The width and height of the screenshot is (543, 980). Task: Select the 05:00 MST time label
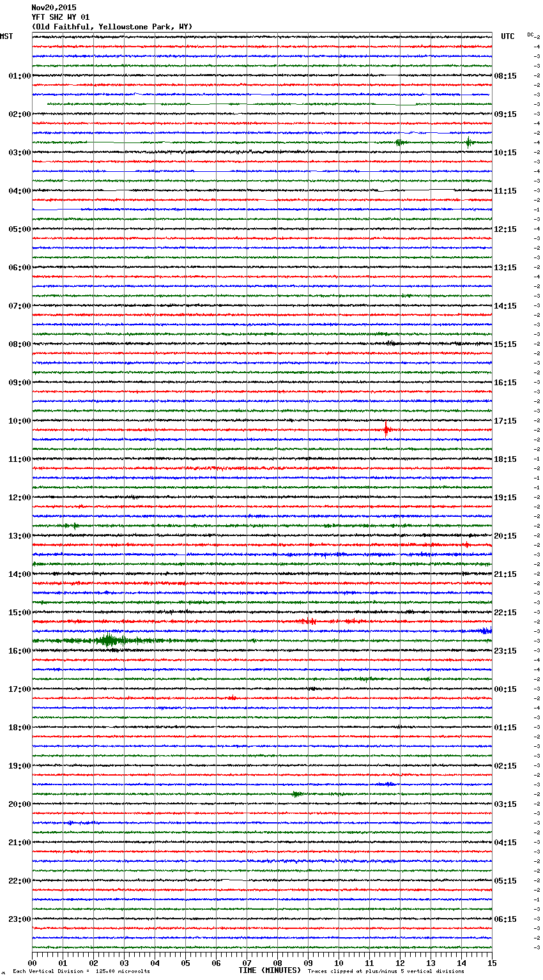point(20,229)
